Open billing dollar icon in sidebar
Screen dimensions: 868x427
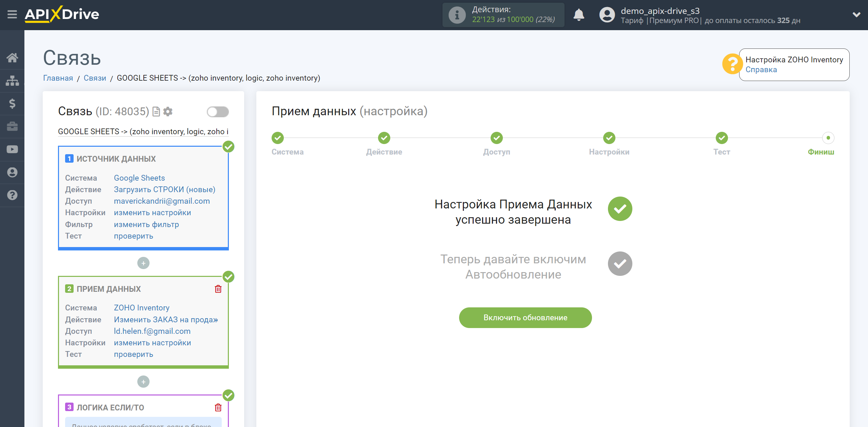(12, 103)
